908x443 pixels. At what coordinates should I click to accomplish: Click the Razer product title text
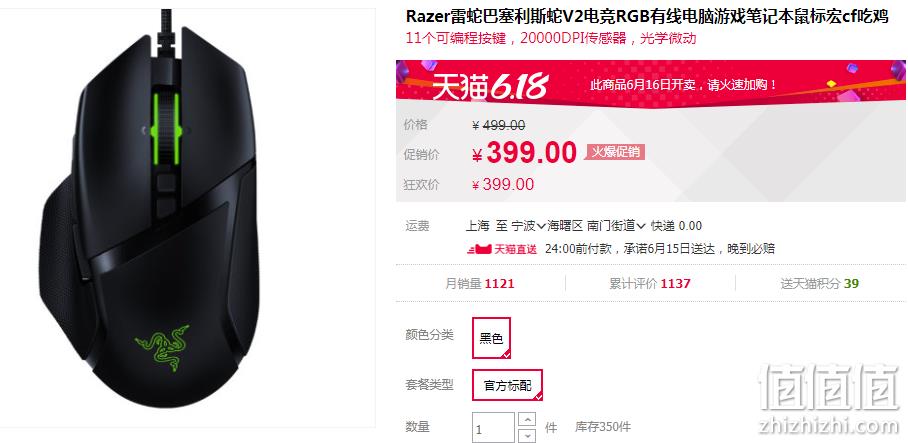pyautogui.click(x=647, y=16)
